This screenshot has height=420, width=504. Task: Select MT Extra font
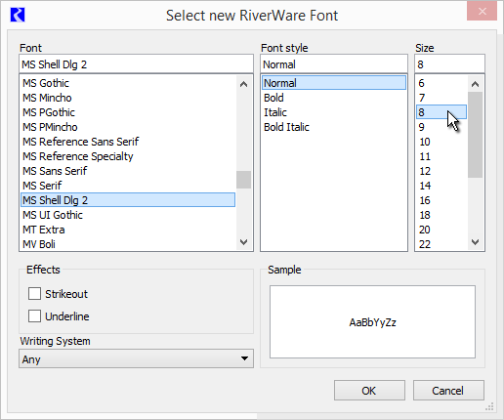[x=128, y=230]
